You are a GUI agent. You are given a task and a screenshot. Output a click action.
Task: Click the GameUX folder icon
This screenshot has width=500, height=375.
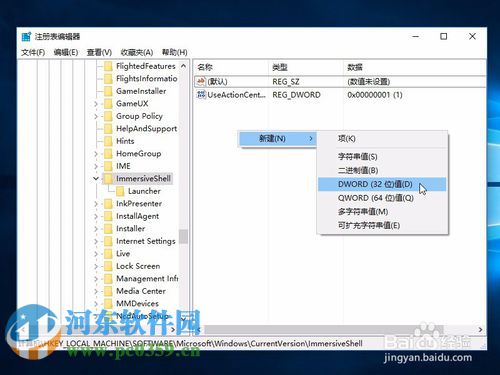pyautogui.click(x=108, y=104)
